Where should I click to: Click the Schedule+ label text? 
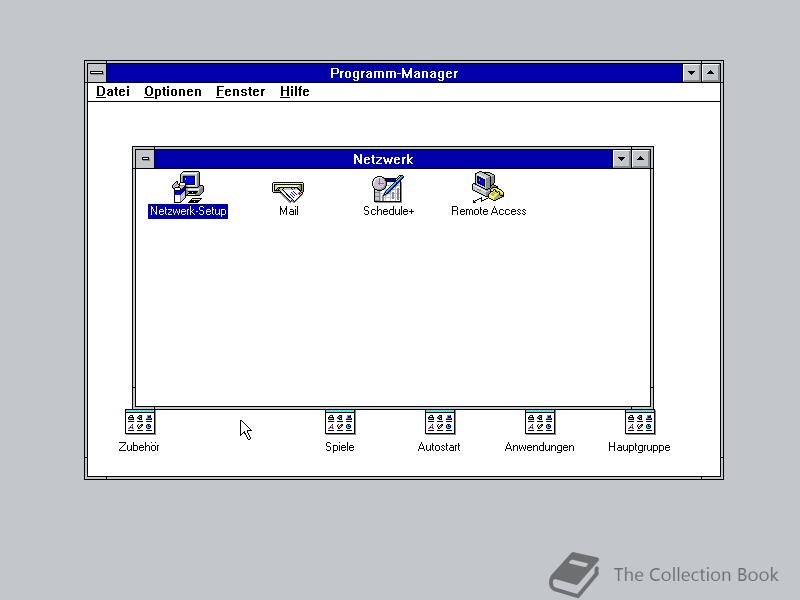click(x=388, y=211)
